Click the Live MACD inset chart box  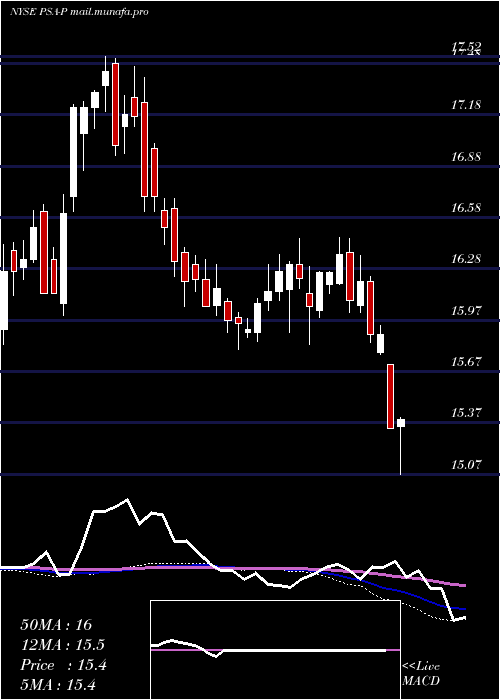pos(275,650)
